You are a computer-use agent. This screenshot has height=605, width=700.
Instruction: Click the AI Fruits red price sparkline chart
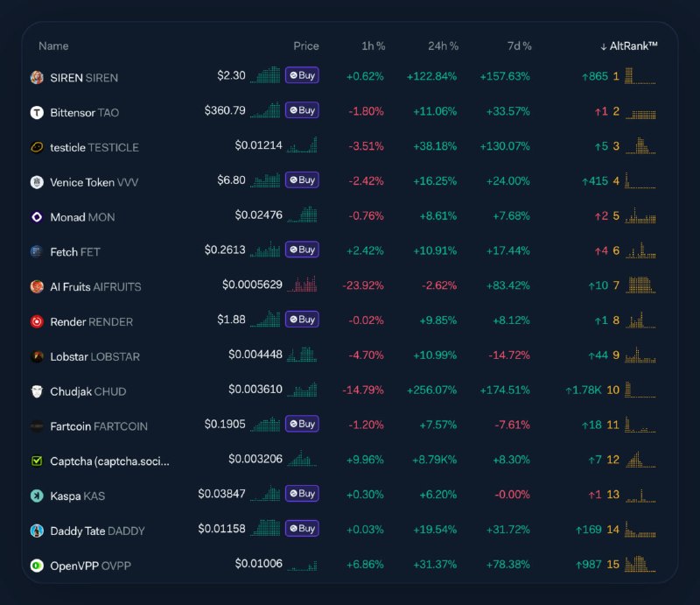tap(303, 285)
